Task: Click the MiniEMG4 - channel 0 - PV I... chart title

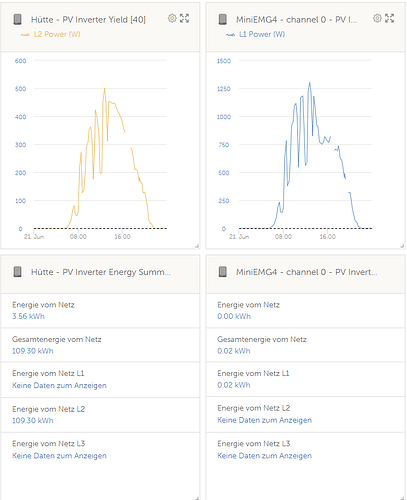Action: pyautogui.click(x=296, y=20)
